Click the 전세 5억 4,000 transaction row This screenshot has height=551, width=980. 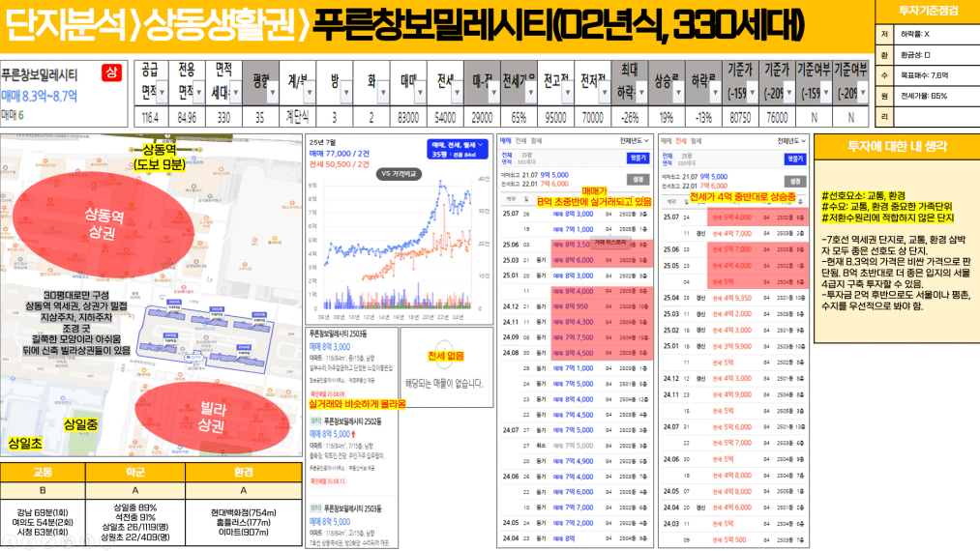pos(735,217)
